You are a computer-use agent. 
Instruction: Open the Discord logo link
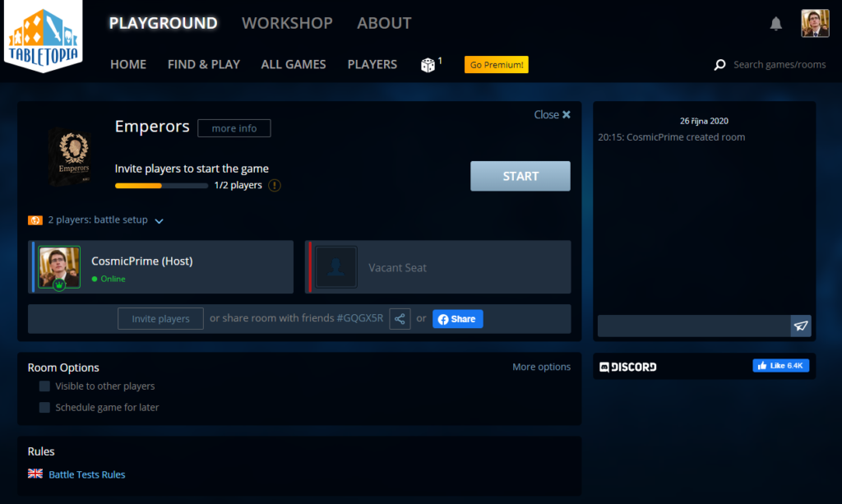628,367
